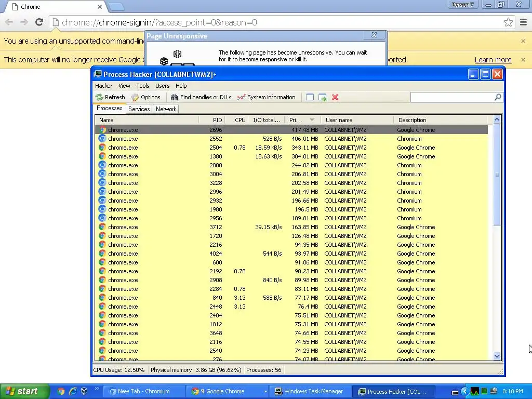Sort by the I/O total column header
This screenshot has width=532, height=399.
click(x=268, y=120)
